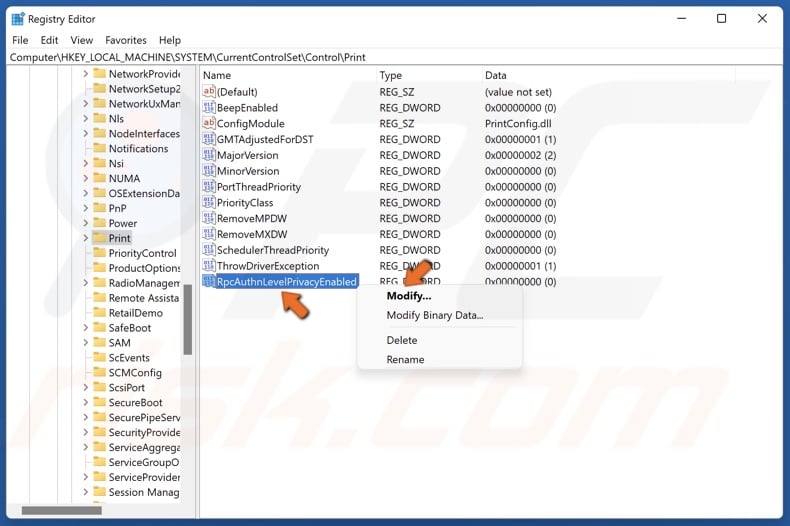The image size is (790, 526).
Task: Expand the RadioManagement key
Action: (85, 283)
